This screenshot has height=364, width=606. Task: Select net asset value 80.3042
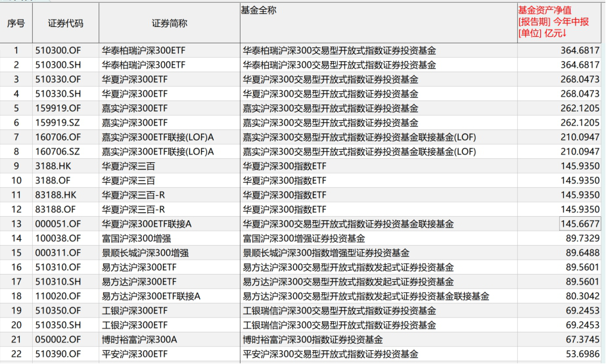583,296
